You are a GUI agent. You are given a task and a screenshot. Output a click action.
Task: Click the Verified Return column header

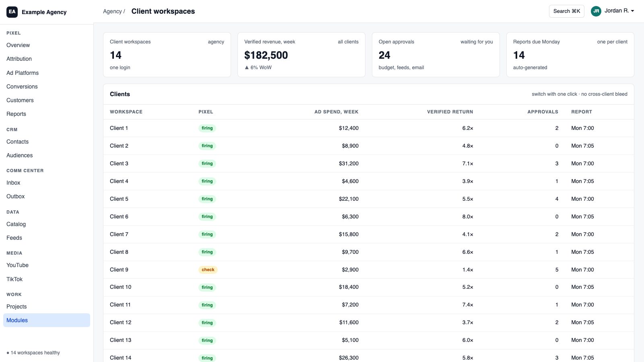(450, 112)
